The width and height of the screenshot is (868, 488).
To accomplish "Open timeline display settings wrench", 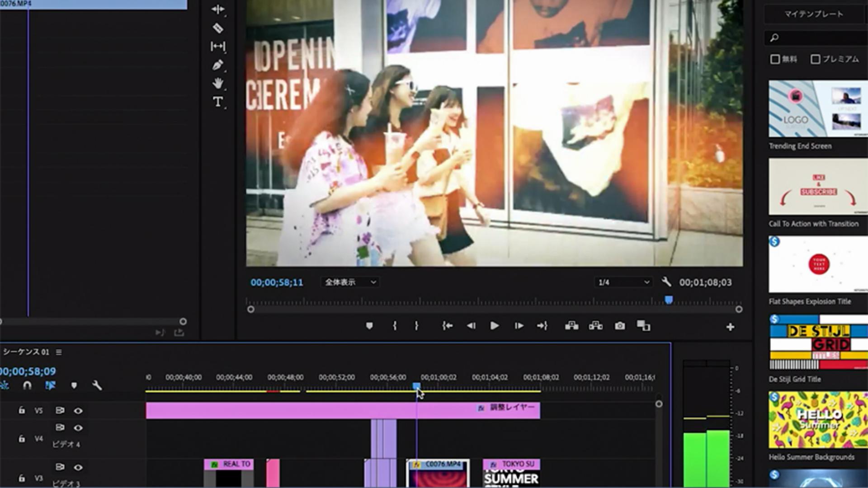I will point(97,385).
